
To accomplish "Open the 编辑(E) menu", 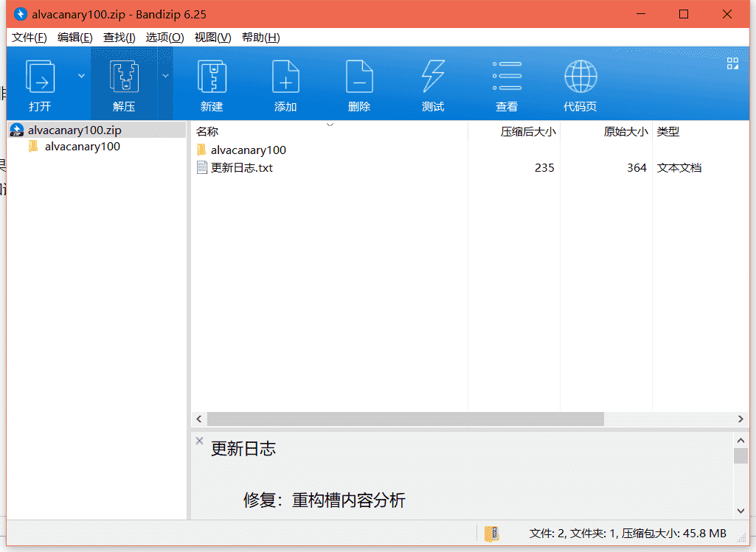I will [x=74, y=38].
